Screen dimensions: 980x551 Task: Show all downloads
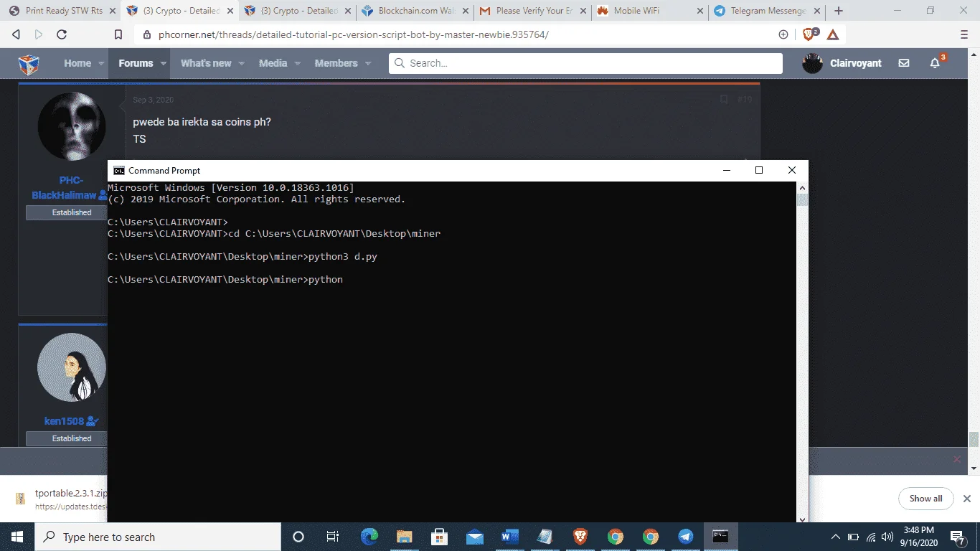pos(925,499)
